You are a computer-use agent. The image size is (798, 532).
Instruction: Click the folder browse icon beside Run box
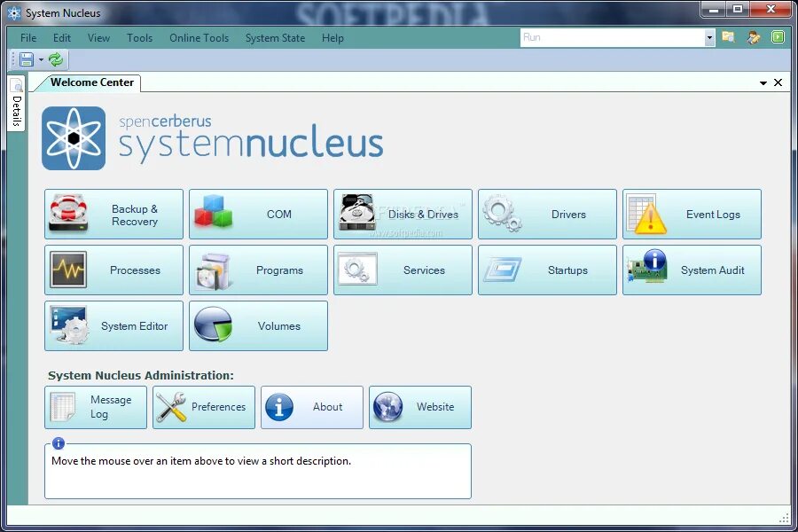click(x=728, y=37)
